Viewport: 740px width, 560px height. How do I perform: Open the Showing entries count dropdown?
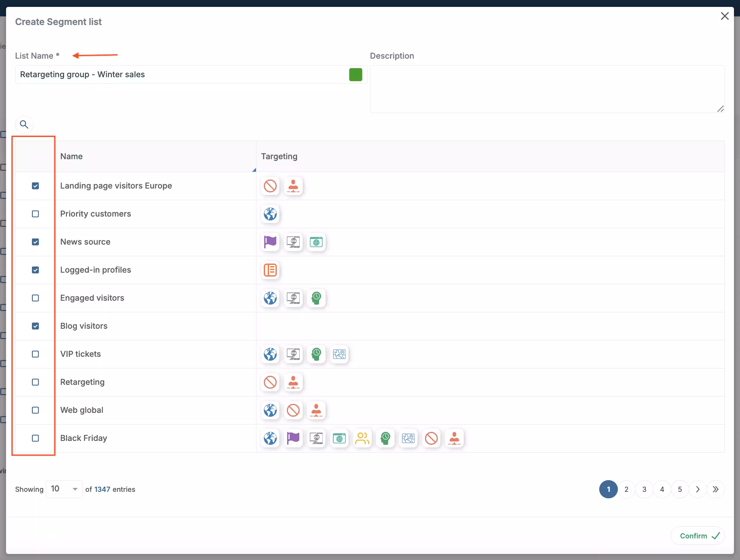[x=64, y=489]
